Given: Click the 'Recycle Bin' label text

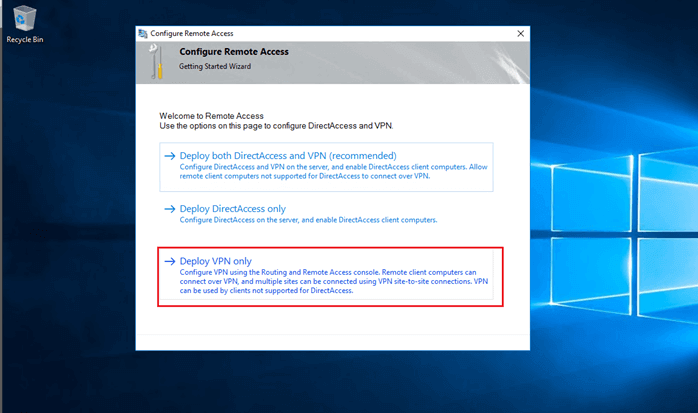Looking at the screenshot, I should click(25, 40).
